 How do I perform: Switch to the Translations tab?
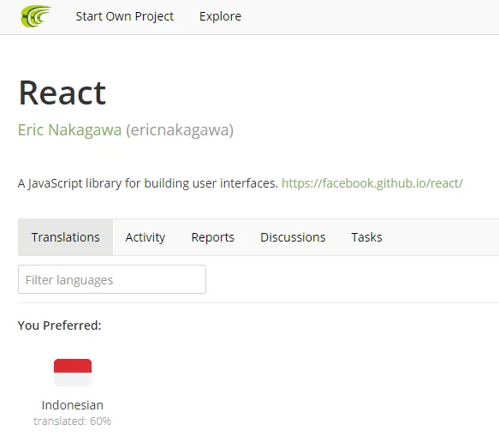[x=66, y=237]
